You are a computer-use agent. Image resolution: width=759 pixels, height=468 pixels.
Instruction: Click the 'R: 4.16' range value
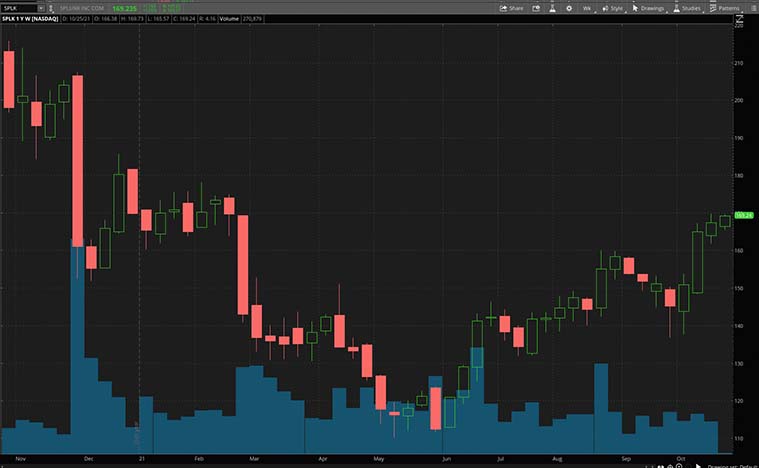[x=207, y=19]
